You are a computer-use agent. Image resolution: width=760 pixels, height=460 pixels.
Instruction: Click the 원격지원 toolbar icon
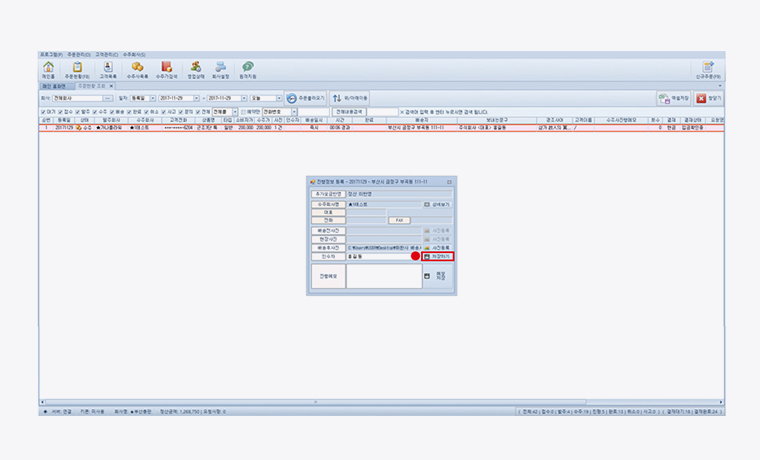click(x=247, y=69)
